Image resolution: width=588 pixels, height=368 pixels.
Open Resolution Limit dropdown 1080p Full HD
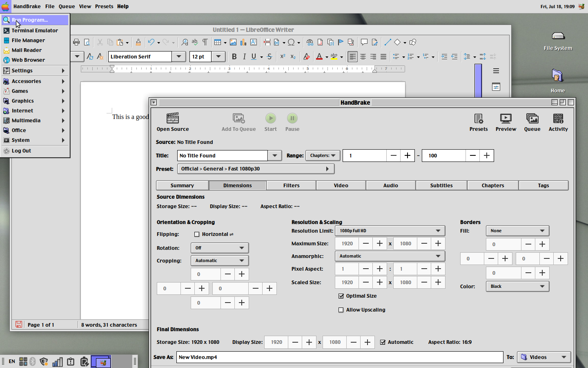(x=390, y=231)
